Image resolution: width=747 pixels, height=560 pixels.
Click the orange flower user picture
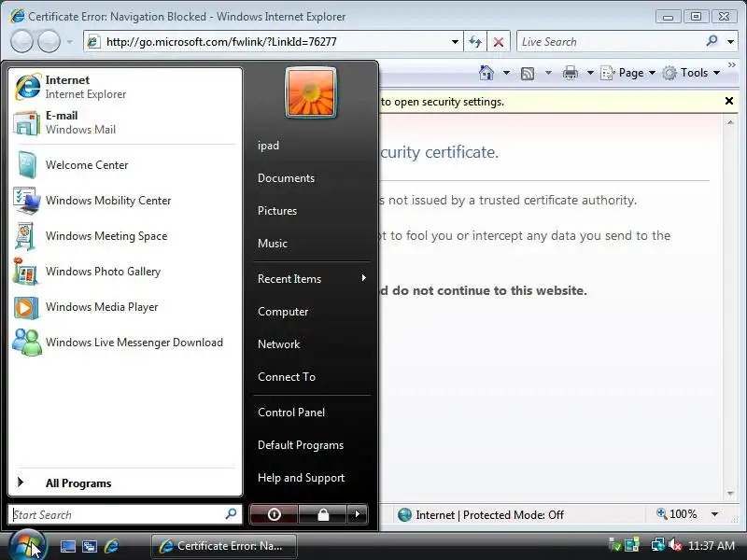click(x=311, y=91)
